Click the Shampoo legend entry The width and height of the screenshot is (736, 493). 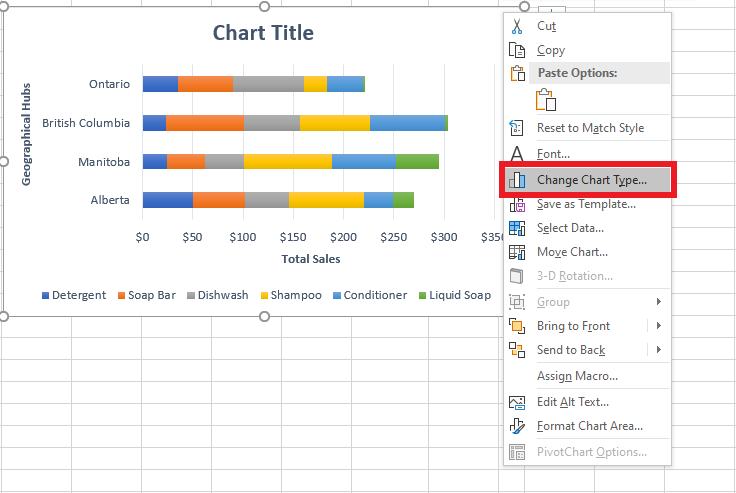pos(291,295)
